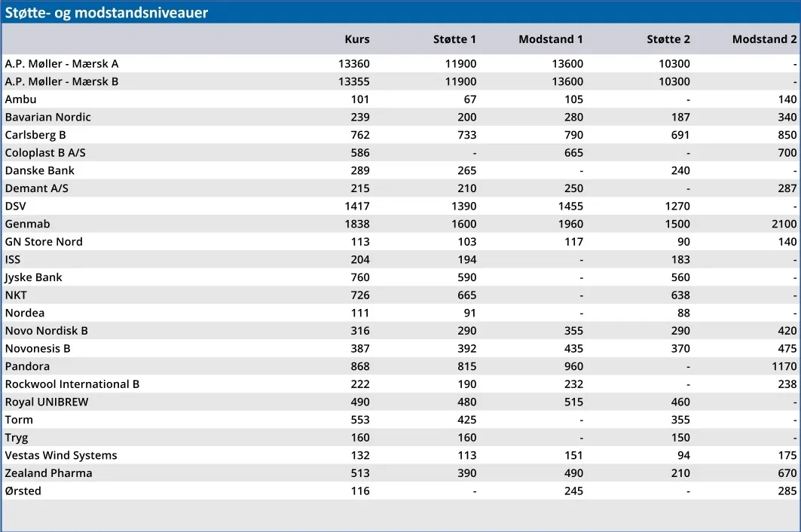Open the Bavarian Nordic stock name
This screenshot has height=532, width=801.
pyautogui.click(x=47, y=117)
